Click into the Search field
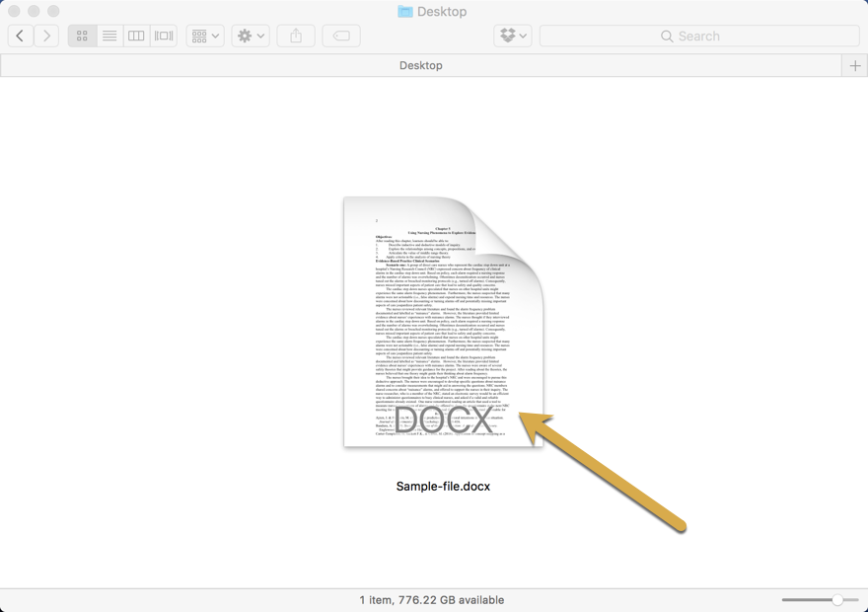Screen dimensions: 868x612 698,36
